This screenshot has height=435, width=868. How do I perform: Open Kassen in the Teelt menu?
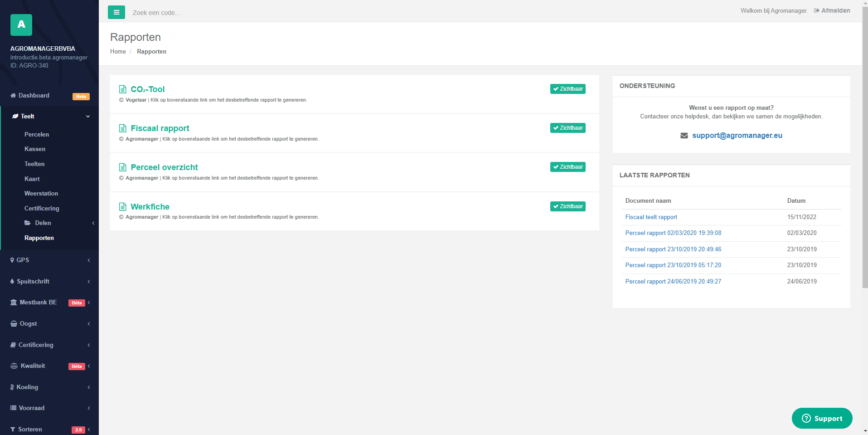[35, 149]
